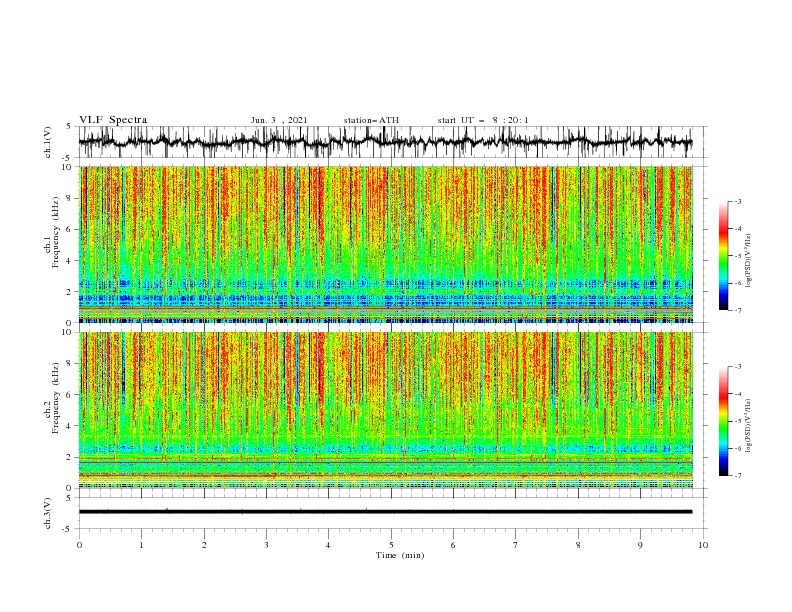Click the '7' tick on time axis
Image resolution: width=792 pixels, height=612 pixels.
[x=516, y=546]
